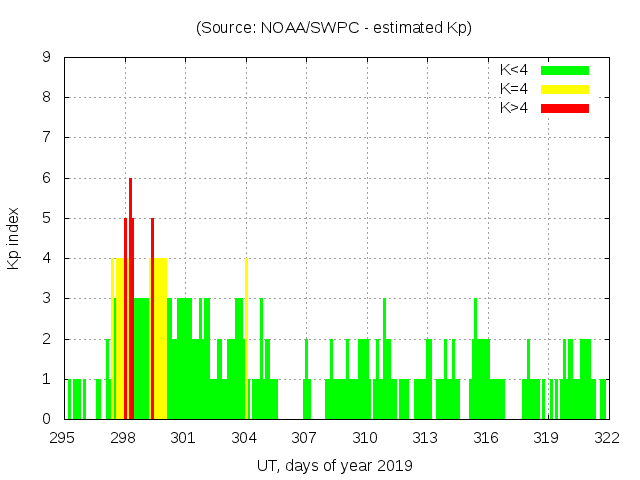
Task: Click the 'Kp index' vertical axis label
Action: (14, 238)
